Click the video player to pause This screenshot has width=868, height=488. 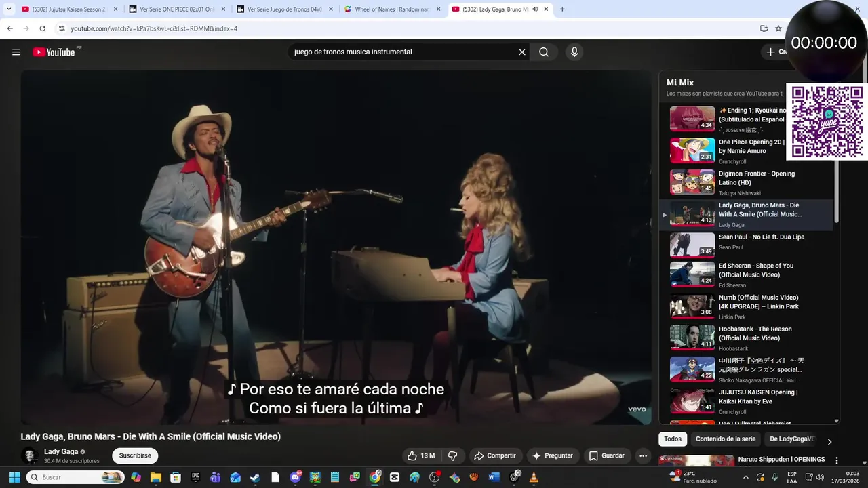(336, 247)
